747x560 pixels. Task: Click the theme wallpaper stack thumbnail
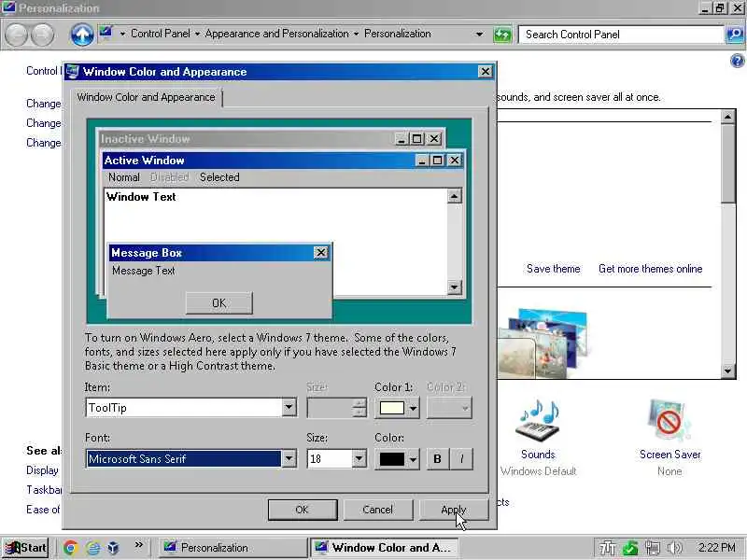tap(544, 343)
